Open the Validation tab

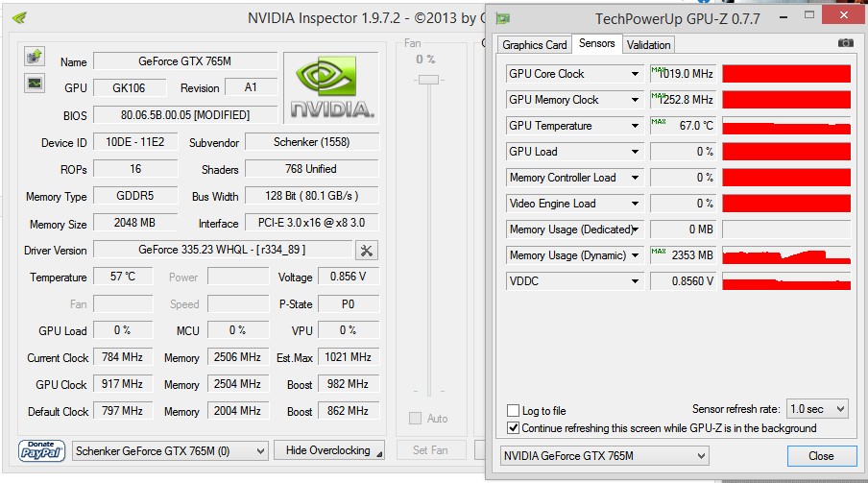648,45
